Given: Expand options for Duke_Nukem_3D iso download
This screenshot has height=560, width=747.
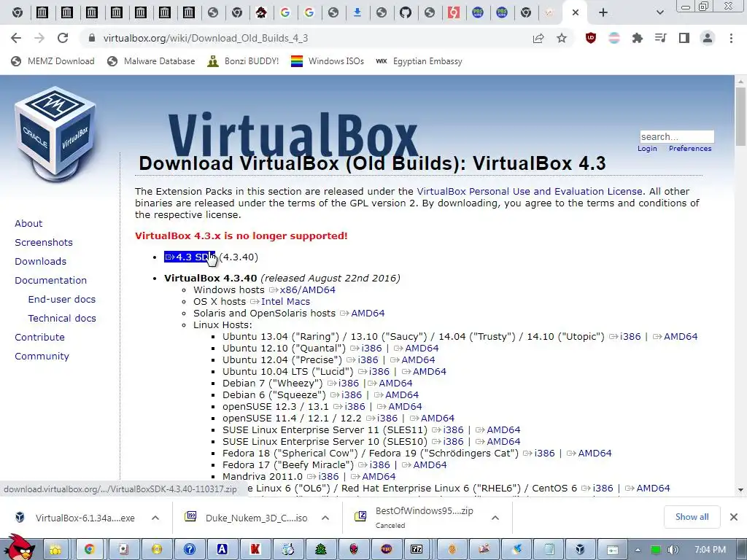Looking at the screenshot, I should point(325,518).
